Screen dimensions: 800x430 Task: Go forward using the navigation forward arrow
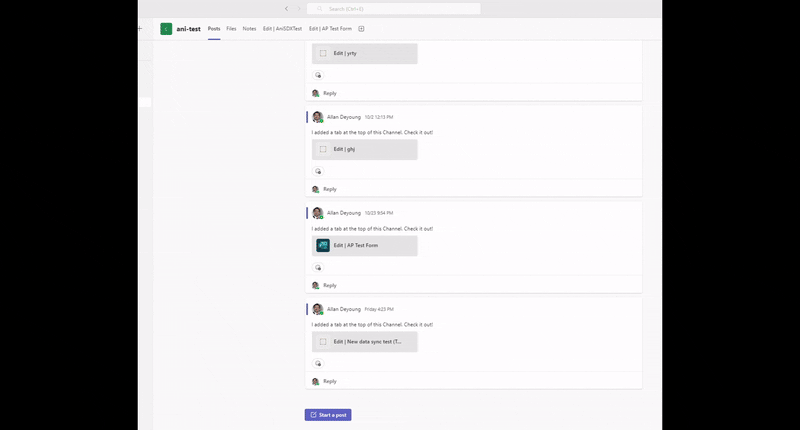pyautogui.click(x=298, y=9)
